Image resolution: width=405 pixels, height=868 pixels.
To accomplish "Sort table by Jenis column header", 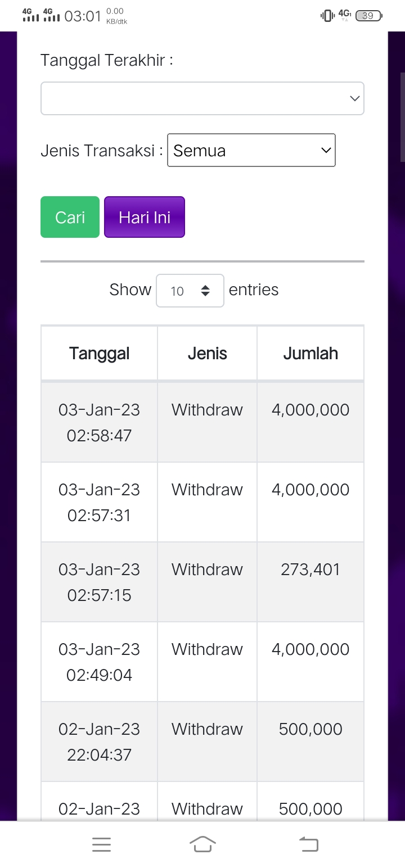I will (x=207, y=354).
